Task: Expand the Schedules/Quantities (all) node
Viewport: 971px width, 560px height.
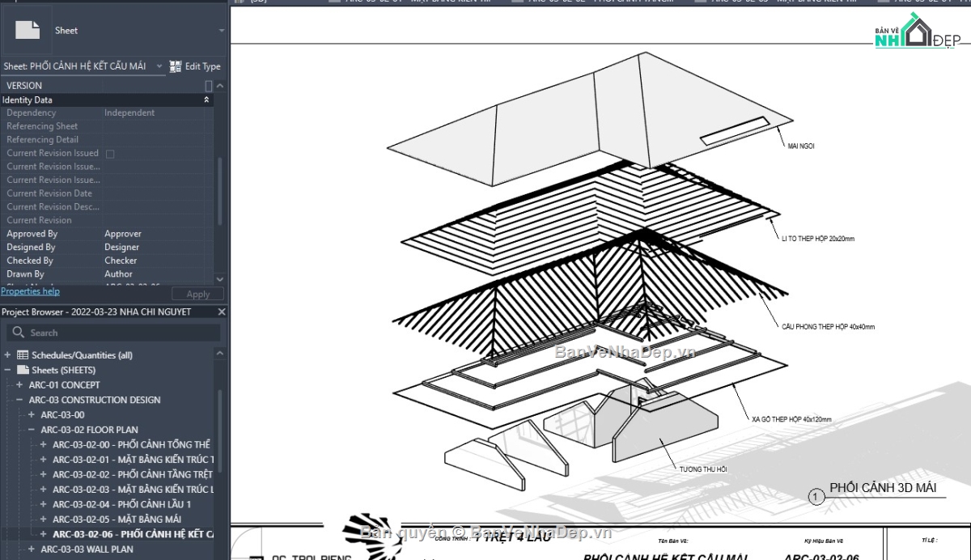Action: coord(7,355)
